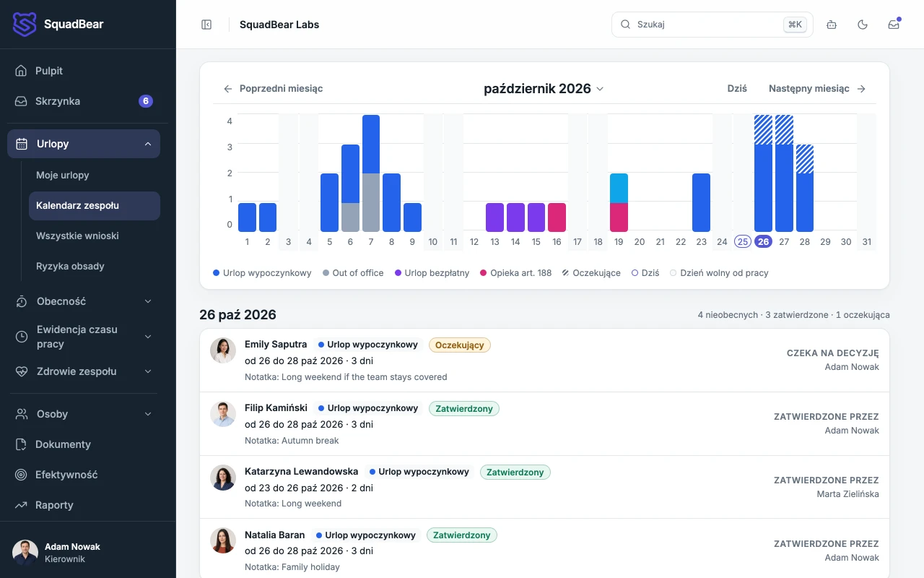The height and width of the screenshot is (578, 924).
Task: Select day 25 in the calendar axis
Action: [743, 242]
